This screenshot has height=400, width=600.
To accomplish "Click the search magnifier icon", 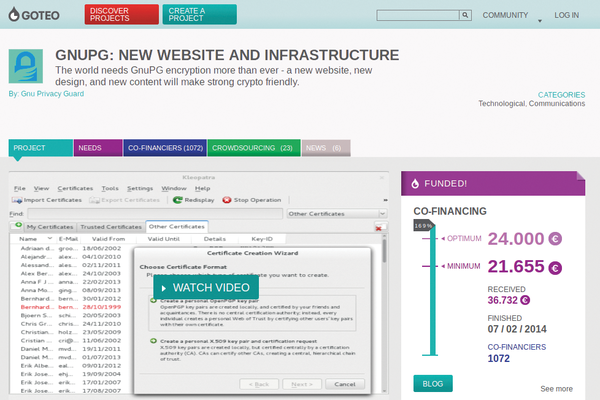I will point(465,15).
